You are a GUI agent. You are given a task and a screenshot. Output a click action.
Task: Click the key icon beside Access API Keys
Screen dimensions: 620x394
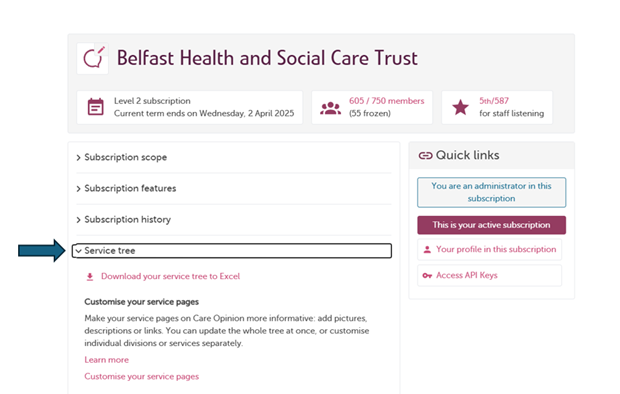click(427, 276)
